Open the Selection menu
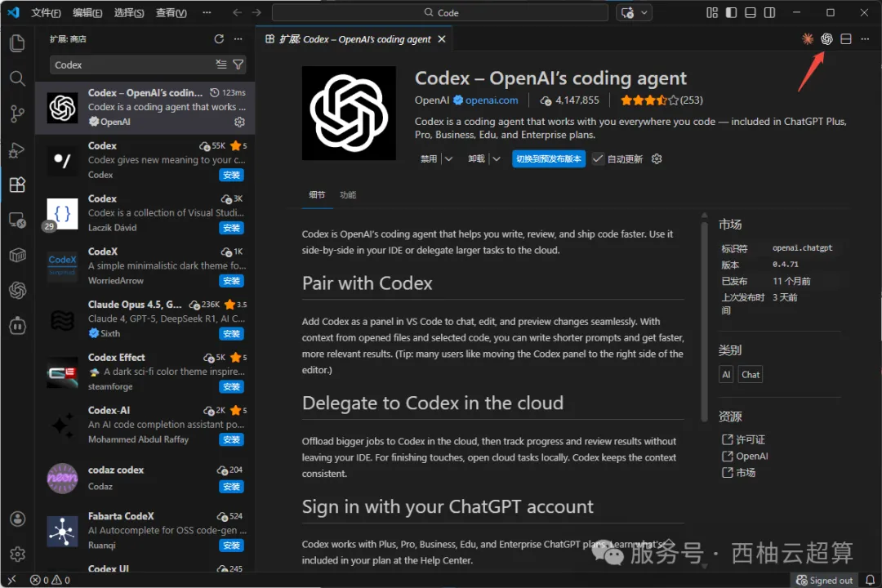 (x=129, y=12)
